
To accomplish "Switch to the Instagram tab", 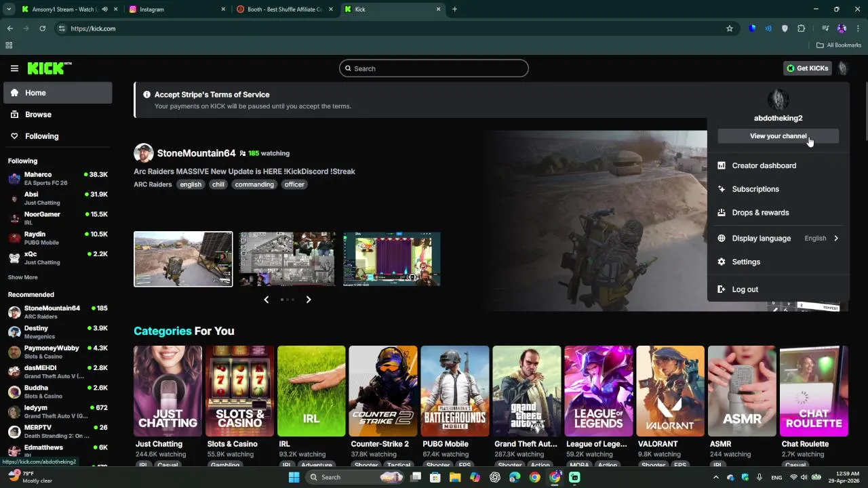I will click(x=176, y=9).
